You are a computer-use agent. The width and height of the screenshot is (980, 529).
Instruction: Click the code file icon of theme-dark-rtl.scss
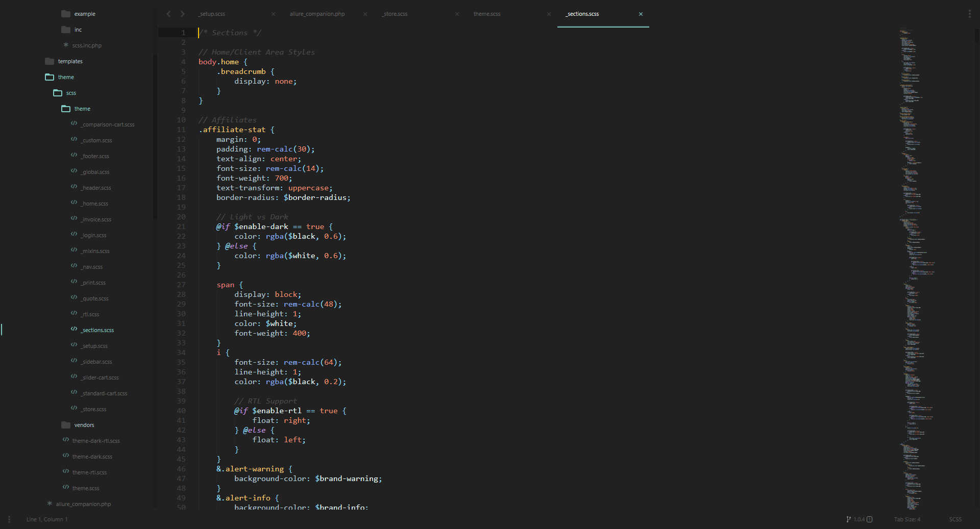point(66,440)
